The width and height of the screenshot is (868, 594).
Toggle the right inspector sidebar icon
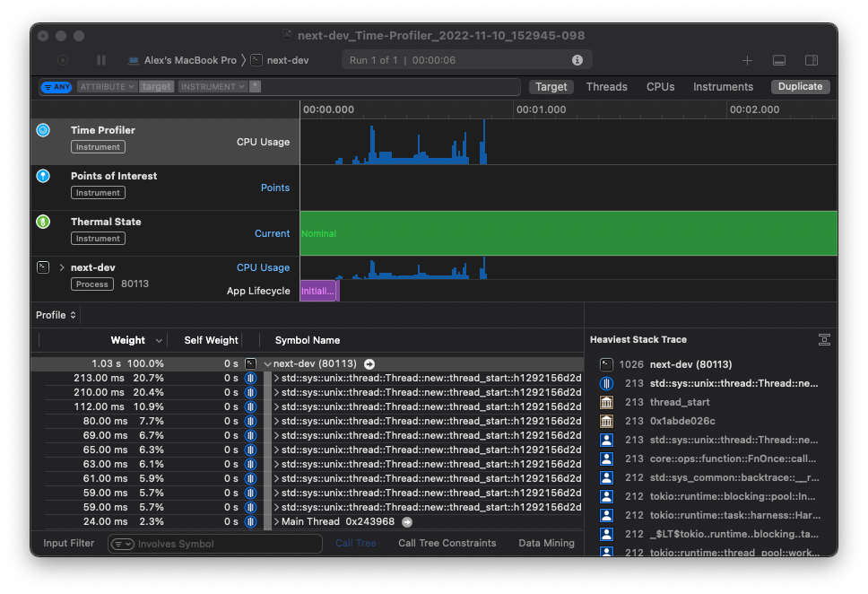point(811,60)
